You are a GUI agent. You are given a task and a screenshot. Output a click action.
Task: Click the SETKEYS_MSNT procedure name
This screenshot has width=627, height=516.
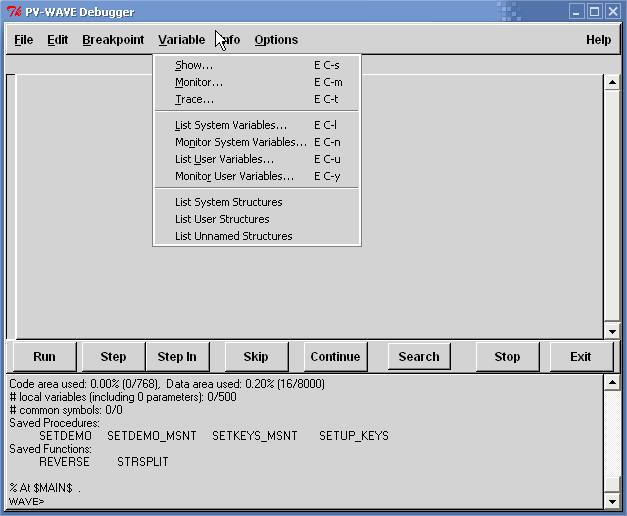point(255,436)
